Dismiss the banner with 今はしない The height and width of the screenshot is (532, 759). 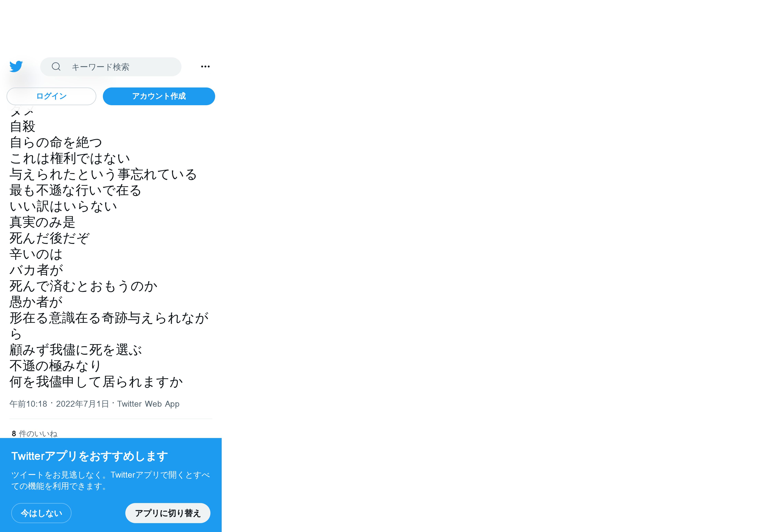coord(41,513)
